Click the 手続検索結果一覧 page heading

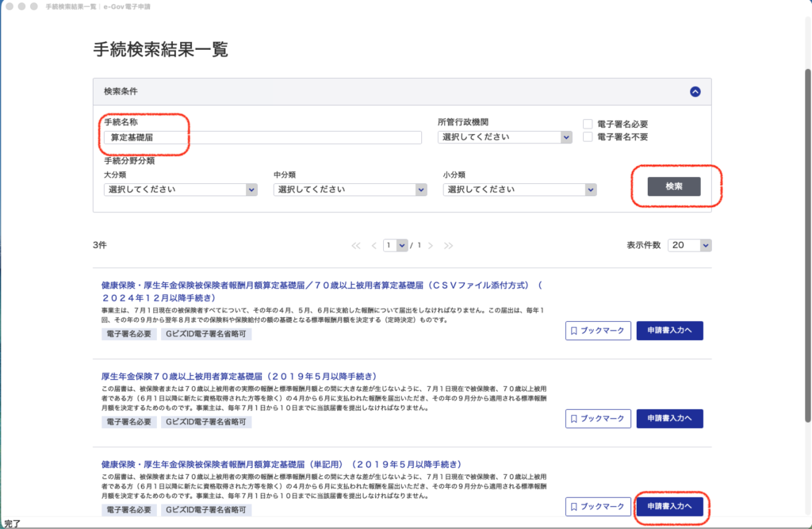(x=160, y=50)
